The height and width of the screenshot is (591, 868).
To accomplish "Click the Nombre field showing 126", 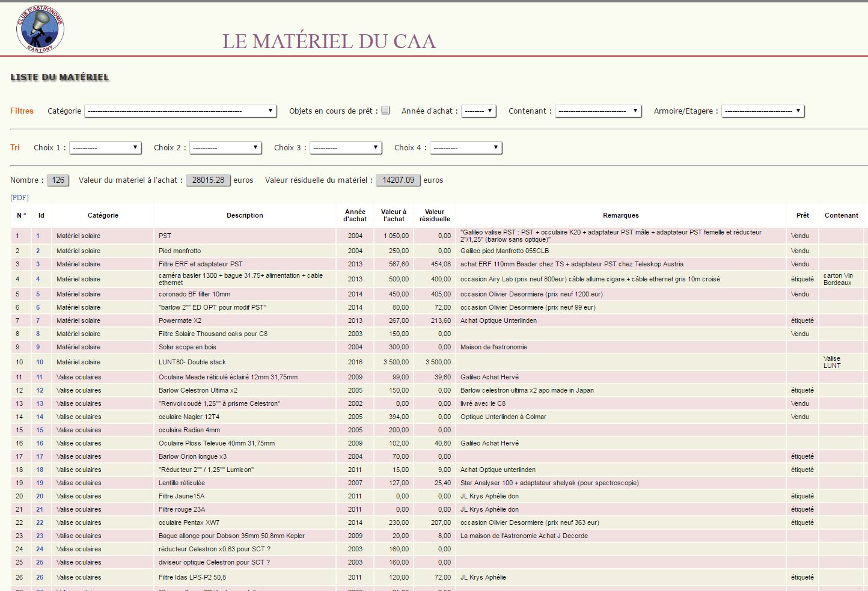I will (58, 180).
